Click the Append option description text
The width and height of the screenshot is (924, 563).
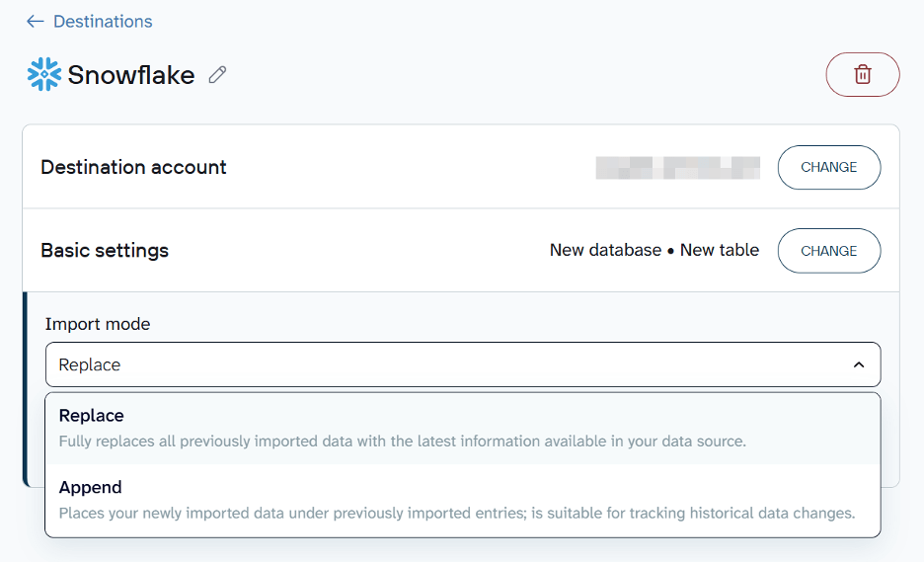[x=456, y=513]
